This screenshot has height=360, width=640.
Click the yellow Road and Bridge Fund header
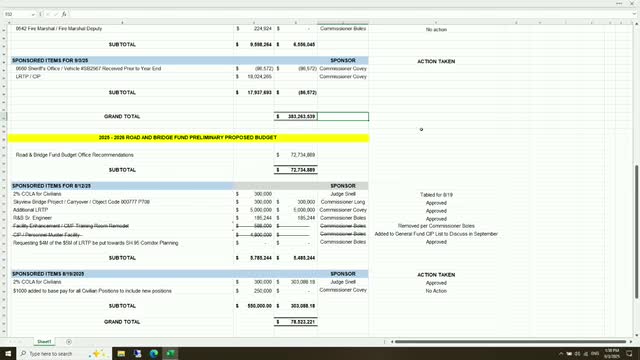click(x=188, y=138)
